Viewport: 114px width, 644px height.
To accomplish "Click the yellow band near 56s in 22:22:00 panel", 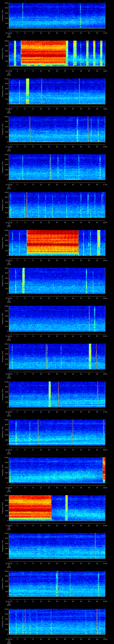I will pos(99,243).
